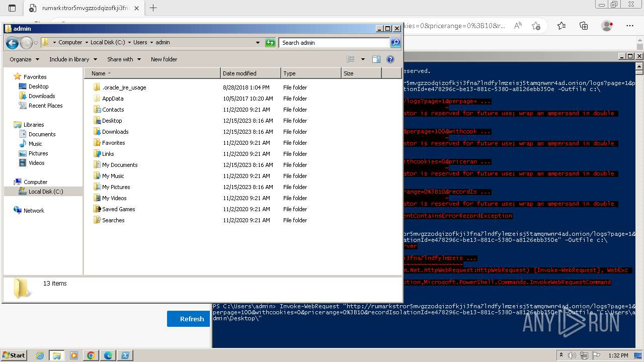Image resolution: width=644 pixels, height=362 pixels.
Task: Click the Forward navigation arrow in Explorer
Action: (26, 43)
